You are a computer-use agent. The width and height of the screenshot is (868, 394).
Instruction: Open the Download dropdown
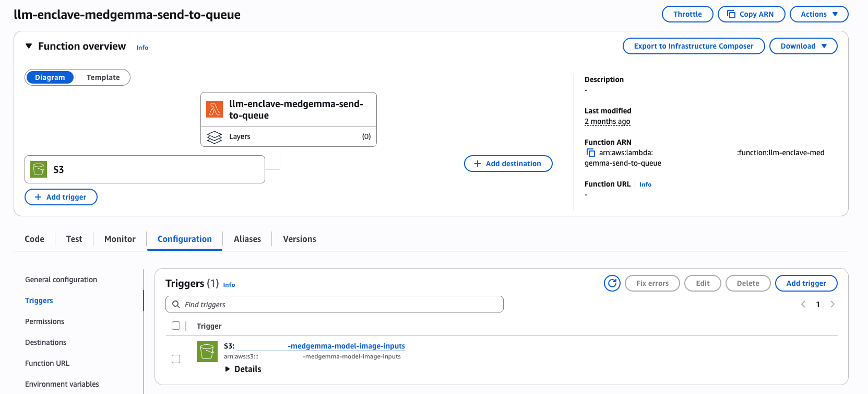[803, 46]
